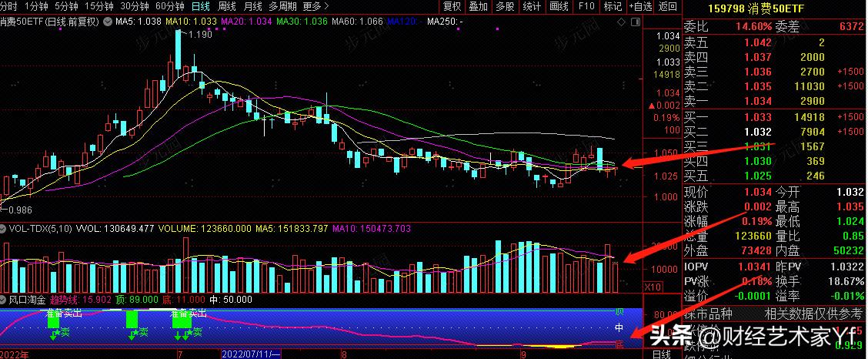The height and width of the screenshot is (359, 868).
Task: Switch to 周线 weekly chart tab
Action: pos(227,7)
